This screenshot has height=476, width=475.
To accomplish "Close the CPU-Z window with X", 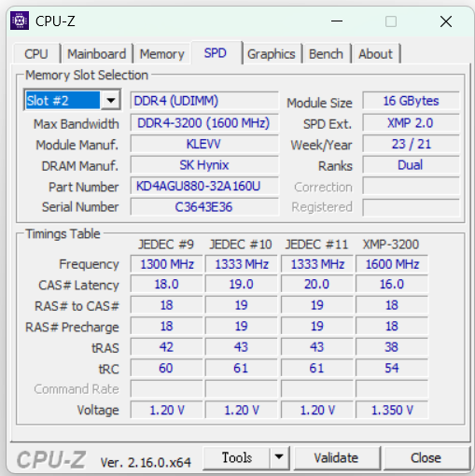I will [446, 21].
